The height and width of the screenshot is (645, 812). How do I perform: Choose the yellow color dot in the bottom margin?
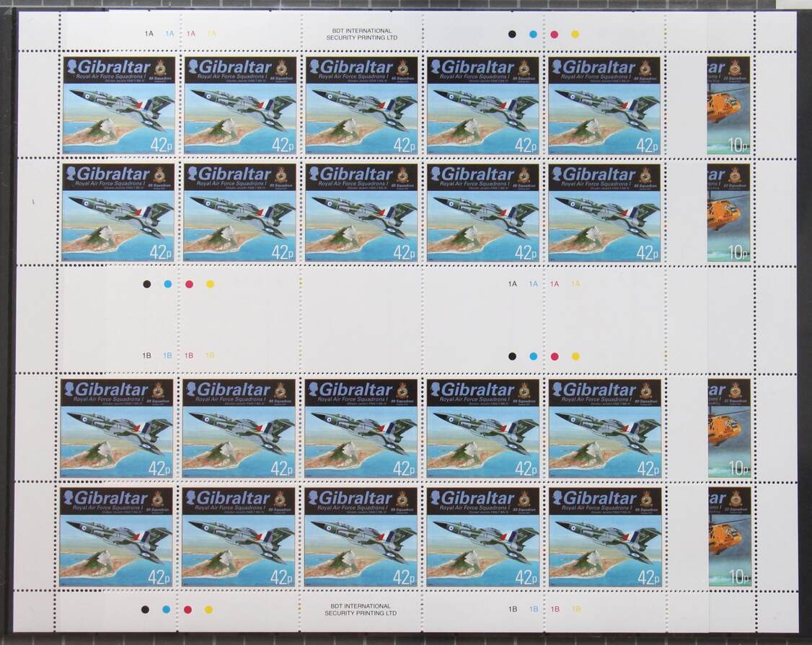(208, 610)
